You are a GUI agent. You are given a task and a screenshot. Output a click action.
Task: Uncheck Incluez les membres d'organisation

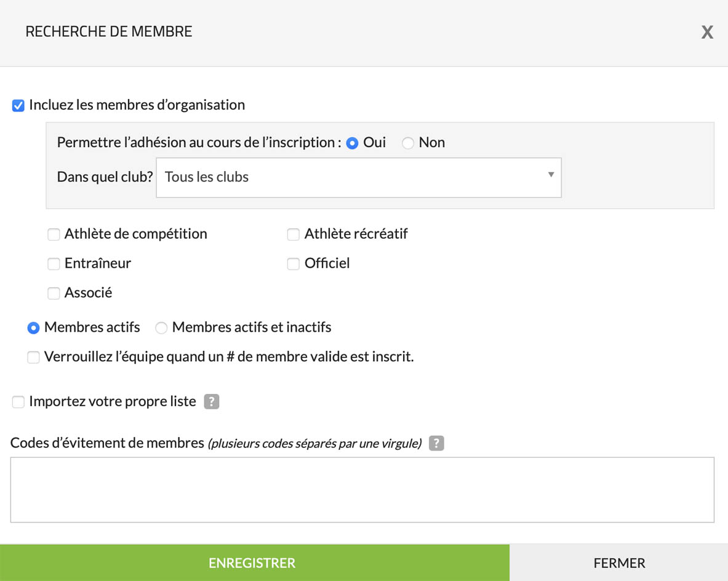click(x=18, y=106)
